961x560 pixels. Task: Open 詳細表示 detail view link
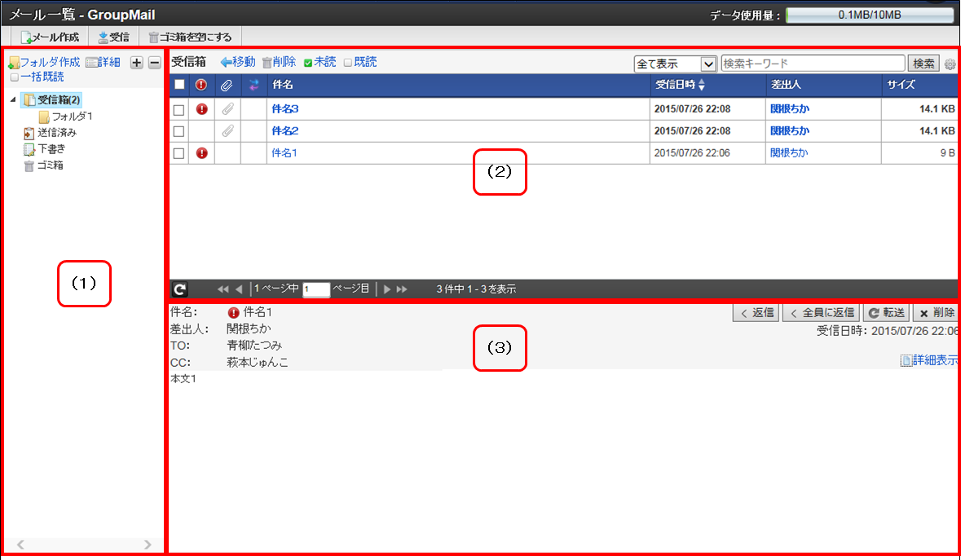[929, 360]
